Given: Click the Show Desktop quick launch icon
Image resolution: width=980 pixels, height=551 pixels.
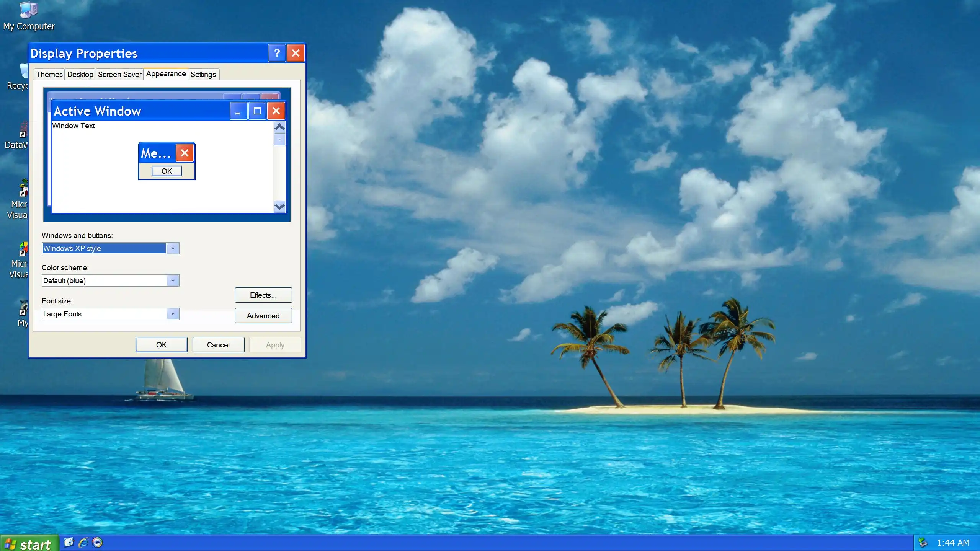Looking at the screenshot, I should (69, 542).
